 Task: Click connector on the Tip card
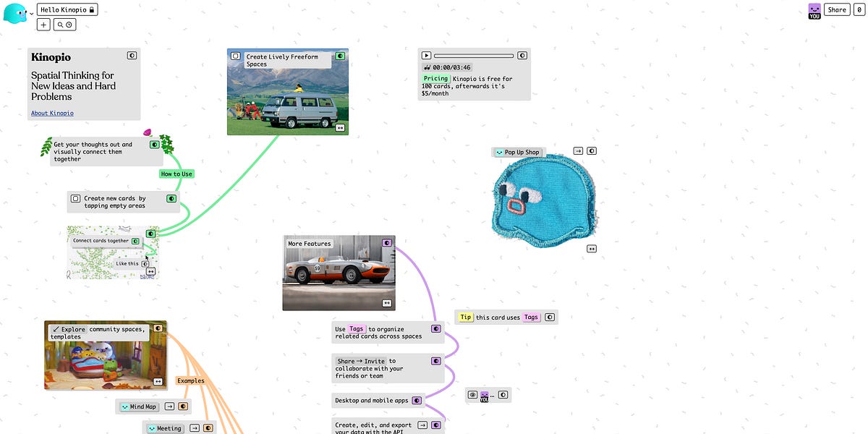click(x=550, y=317)
